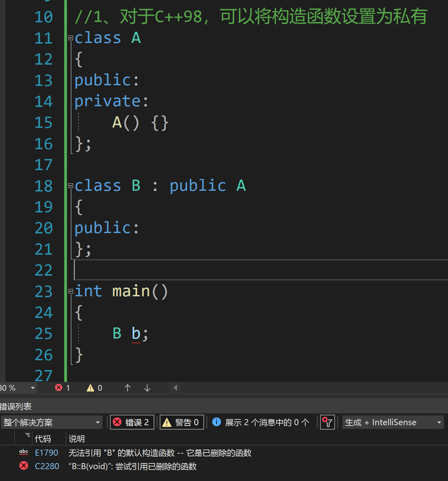
Task: Open the E1790 error code link
Action: 47,453
